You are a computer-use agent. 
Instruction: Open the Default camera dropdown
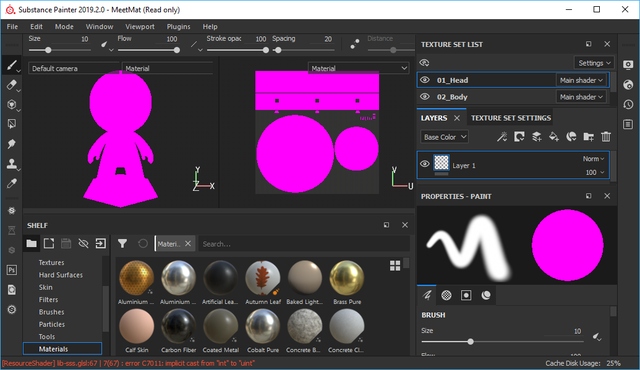pyautogui.click(x=73, y=68)
